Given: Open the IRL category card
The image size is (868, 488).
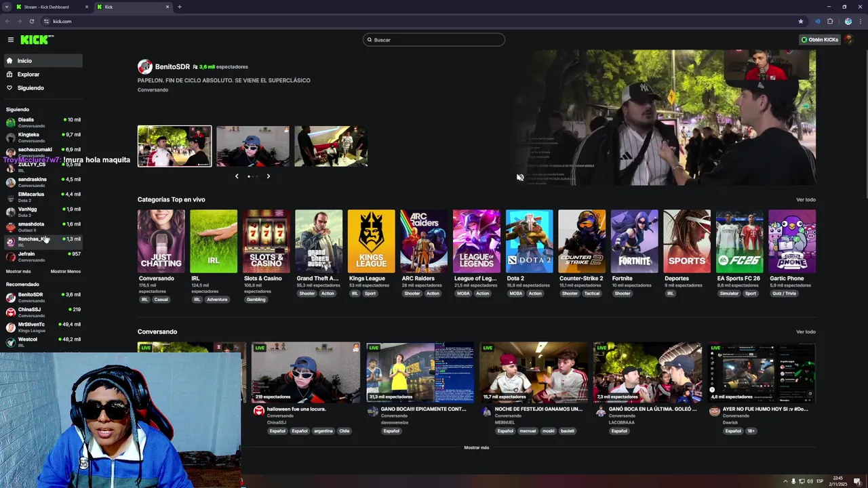Looking at the screenshot, I should click(214, 241).
